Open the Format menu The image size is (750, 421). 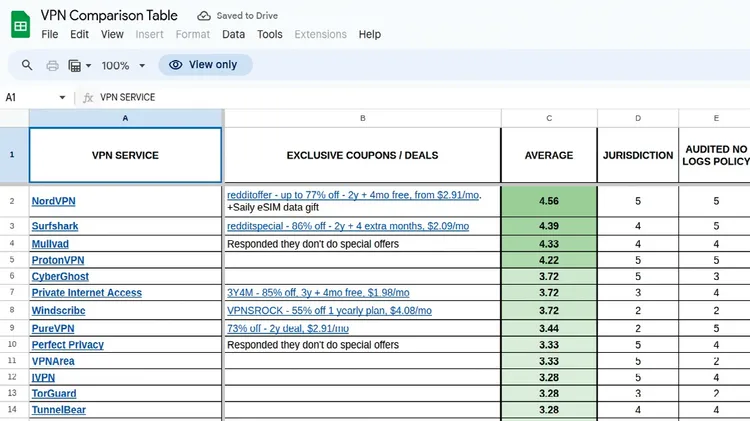193,34
